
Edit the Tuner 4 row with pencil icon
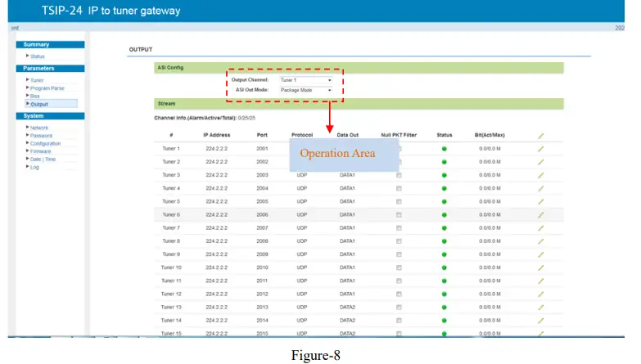[x=541, y=188]
